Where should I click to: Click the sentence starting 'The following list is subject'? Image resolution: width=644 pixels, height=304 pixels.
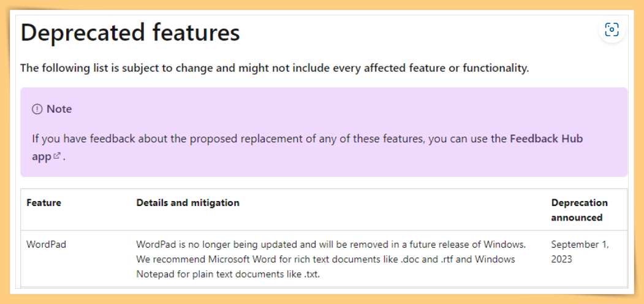click(275, 68)
